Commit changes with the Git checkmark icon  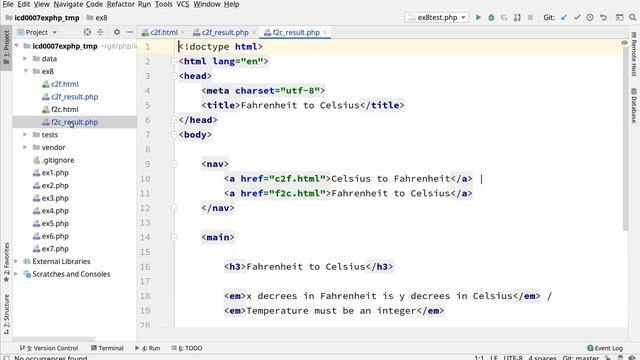[x=577, y=18]
